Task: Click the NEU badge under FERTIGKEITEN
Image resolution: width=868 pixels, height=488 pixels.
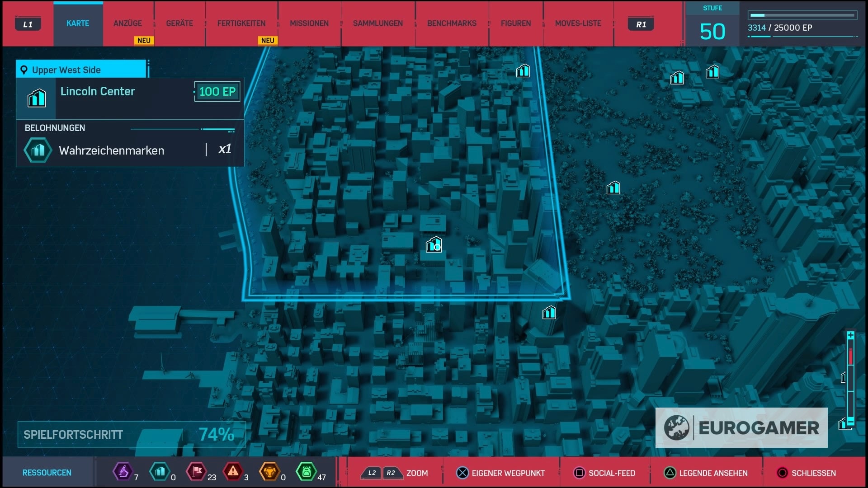Action: (268, 41)
